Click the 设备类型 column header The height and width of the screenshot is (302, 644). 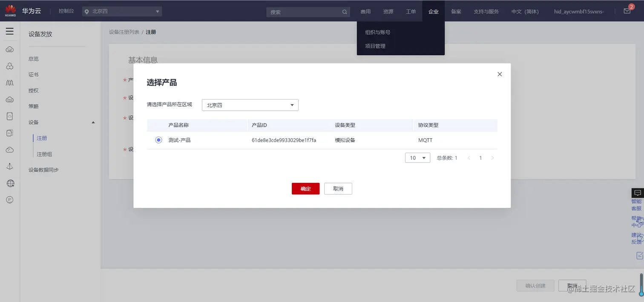pyautogui.click(x=345, y=125)
